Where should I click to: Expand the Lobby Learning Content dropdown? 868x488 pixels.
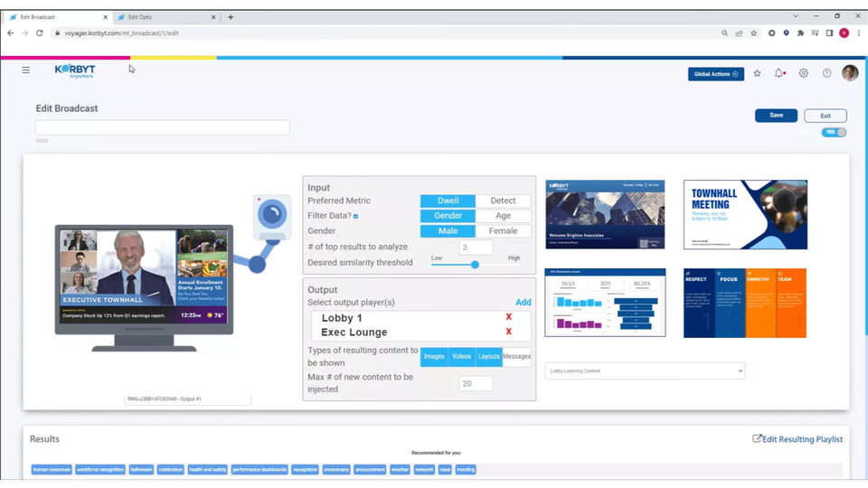[x=645, y=371]
